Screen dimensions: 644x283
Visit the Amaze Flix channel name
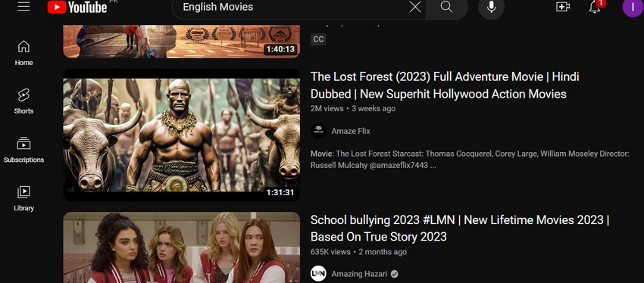[351, 131]
